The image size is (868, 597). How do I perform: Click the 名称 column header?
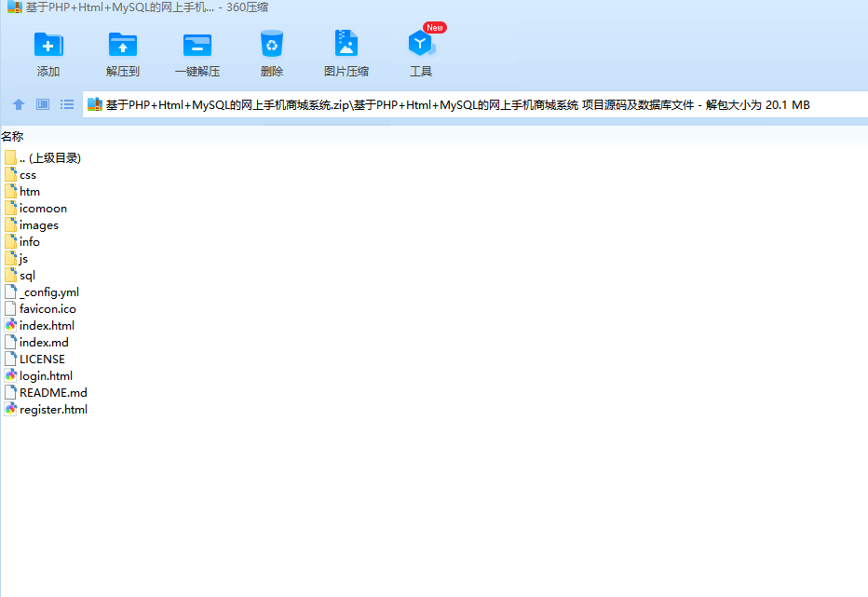[x=12, y=136]
